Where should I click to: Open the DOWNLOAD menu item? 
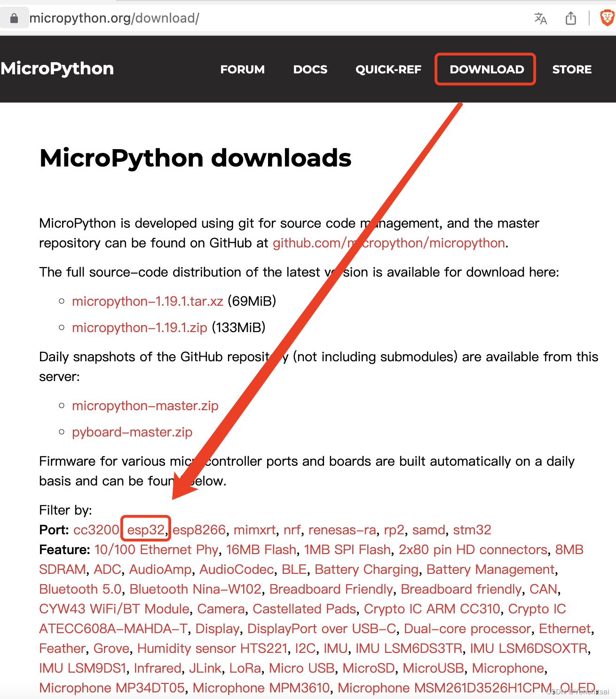487,70
